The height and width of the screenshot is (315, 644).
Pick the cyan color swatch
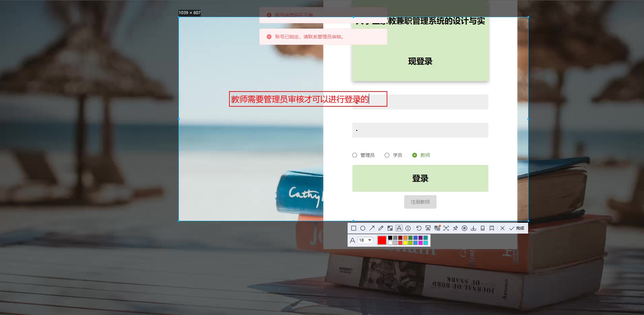coord(426,243)
